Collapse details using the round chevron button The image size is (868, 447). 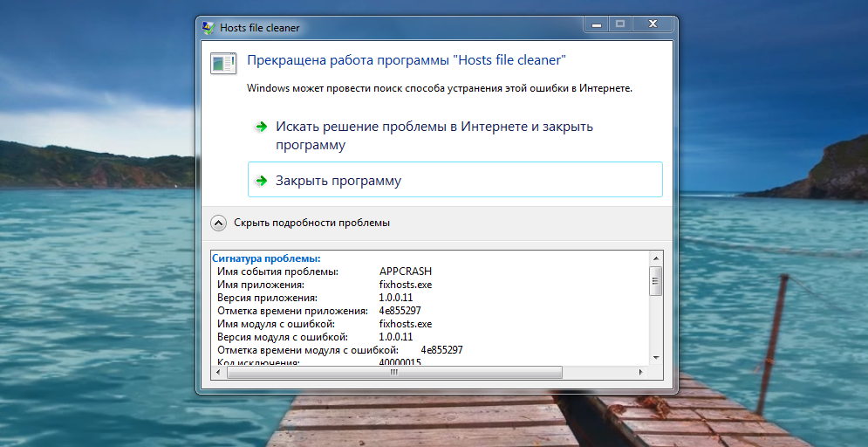point(219,223)
